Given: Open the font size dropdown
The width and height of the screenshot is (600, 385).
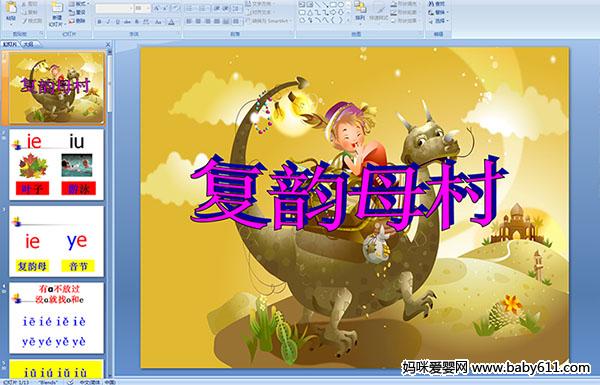Looking at the screenshot, I should tap(148, 8).
